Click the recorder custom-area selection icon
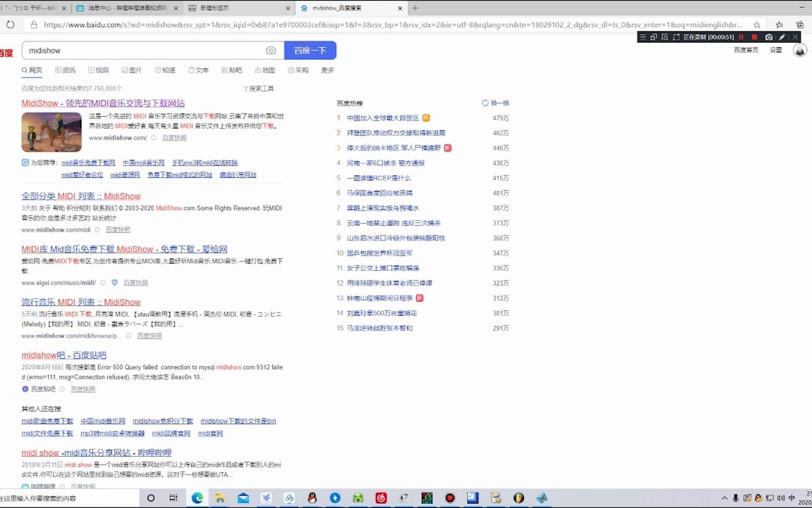 (676, 37)
